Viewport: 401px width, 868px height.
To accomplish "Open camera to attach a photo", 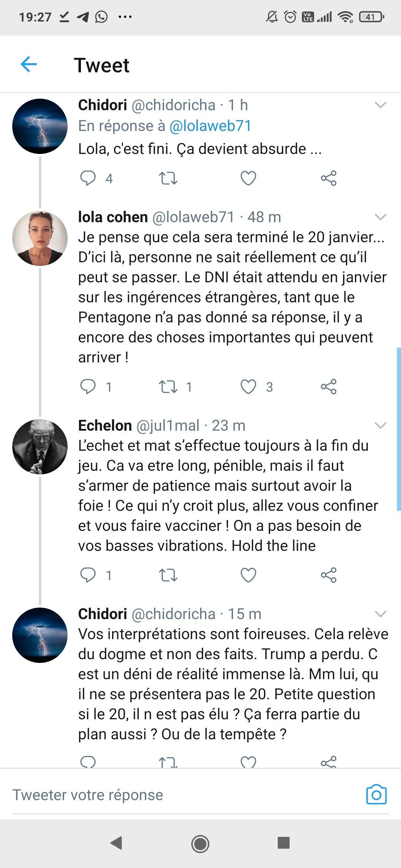I will (376, 794).
